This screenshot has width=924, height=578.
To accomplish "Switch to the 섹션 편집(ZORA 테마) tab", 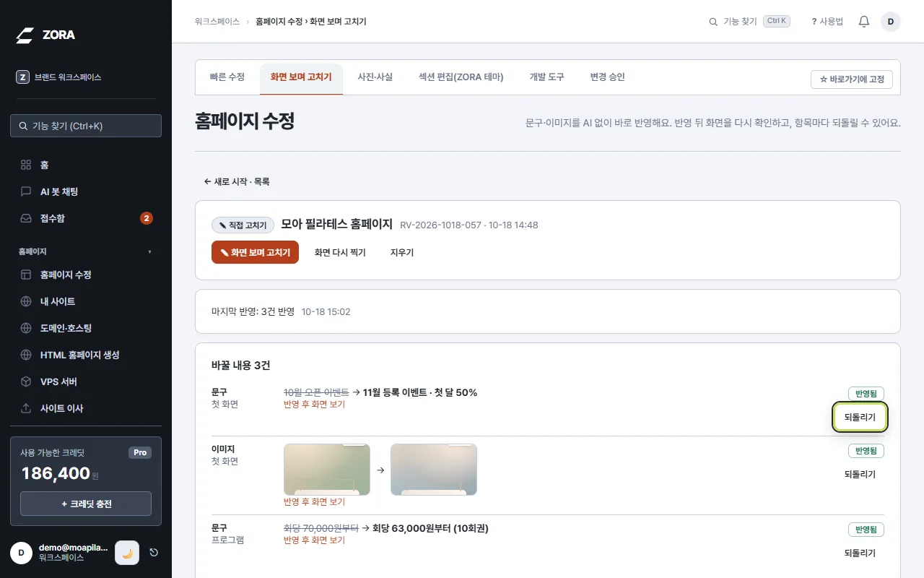I will pos(461,77).
